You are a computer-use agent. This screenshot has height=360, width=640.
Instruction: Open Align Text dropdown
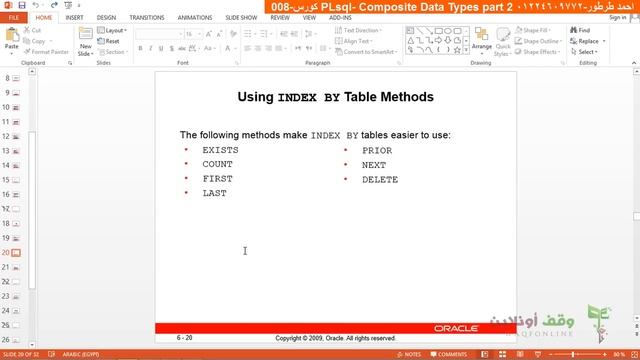click(x=353, y=41)
